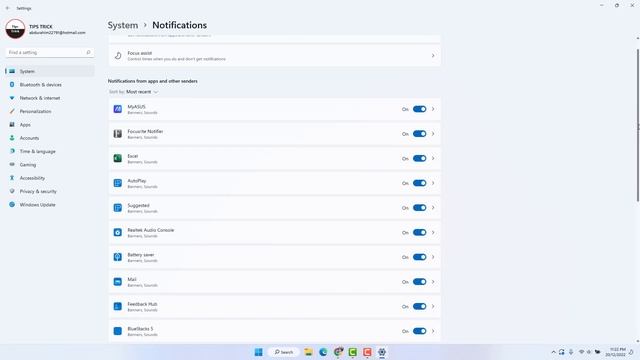Click the MyASUS app icon
Viewport: 640px width, 360px height.
(x=118, y=109)
